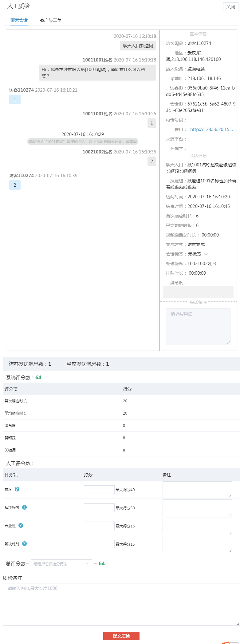Switch to 客户与工单 tab
This screenshot has height=644, width=240.
coord(51,20)
